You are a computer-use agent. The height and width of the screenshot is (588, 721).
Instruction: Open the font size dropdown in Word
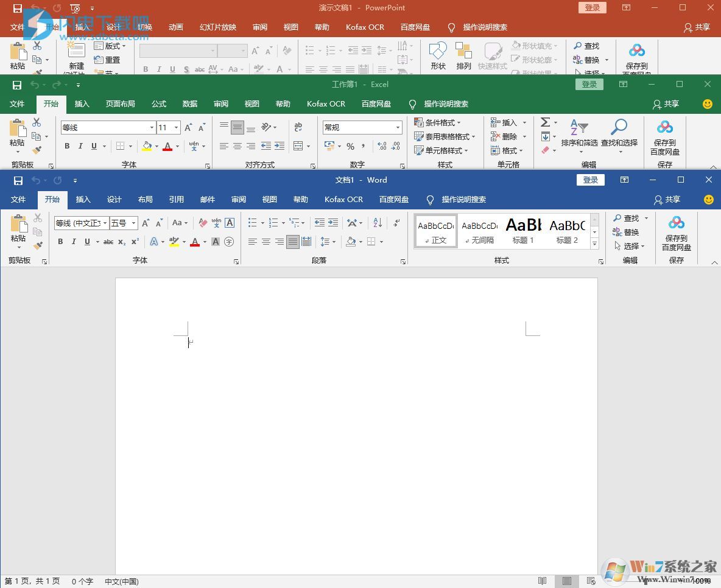click(x=134, y=223)
